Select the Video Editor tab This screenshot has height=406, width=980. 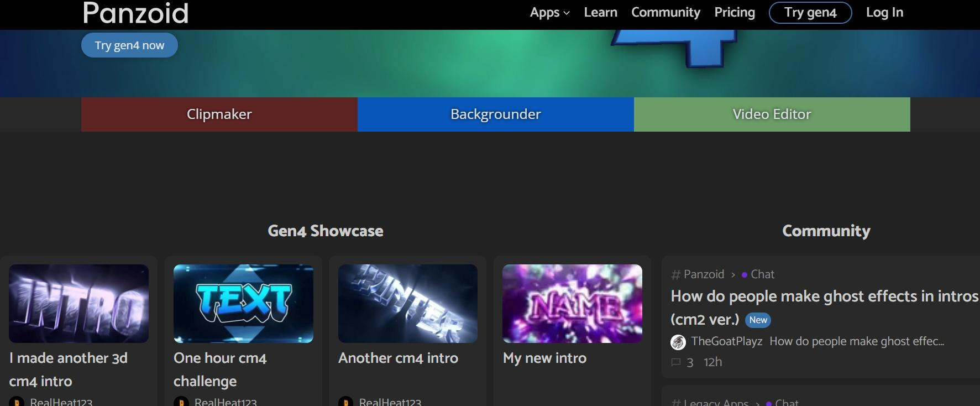772,114
